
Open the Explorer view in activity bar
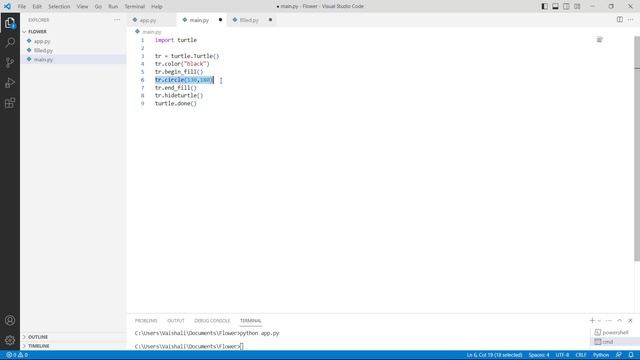pos(10,23)
